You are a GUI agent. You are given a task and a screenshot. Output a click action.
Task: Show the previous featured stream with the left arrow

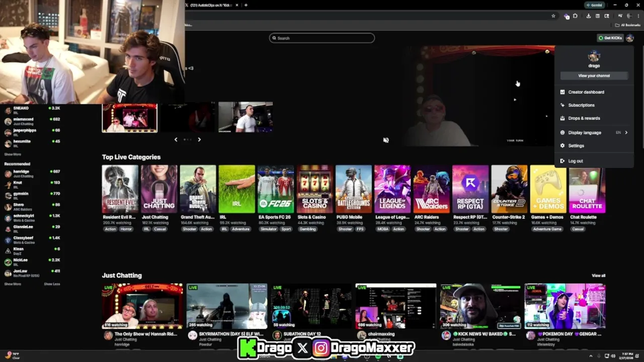[x=176, y=140]
